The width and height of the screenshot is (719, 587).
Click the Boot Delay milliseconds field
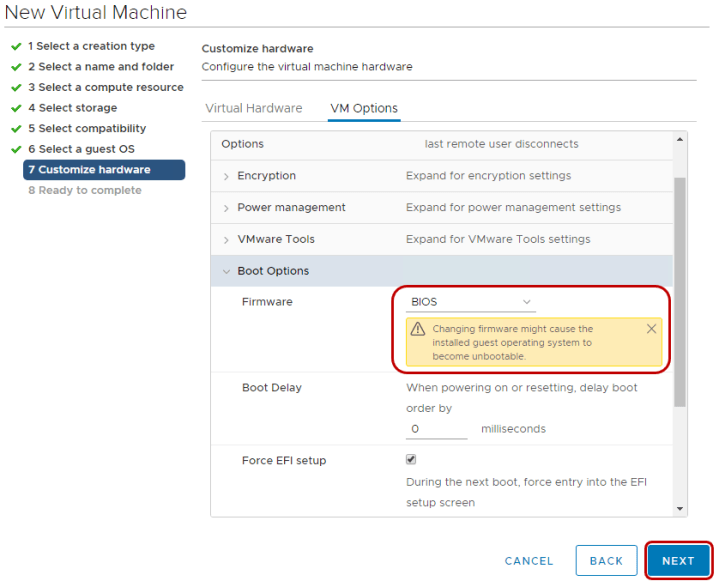click(x=436, y=429)
